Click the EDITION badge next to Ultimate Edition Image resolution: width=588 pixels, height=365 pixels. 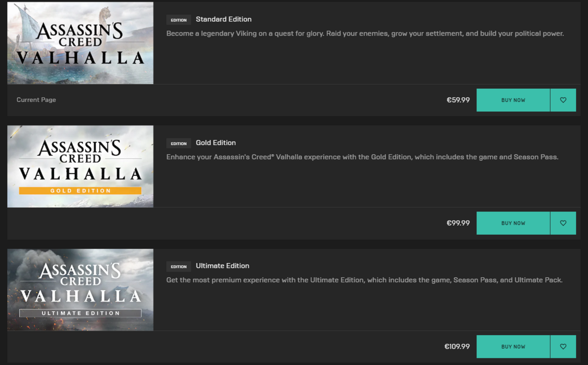(x=178, y=267)
